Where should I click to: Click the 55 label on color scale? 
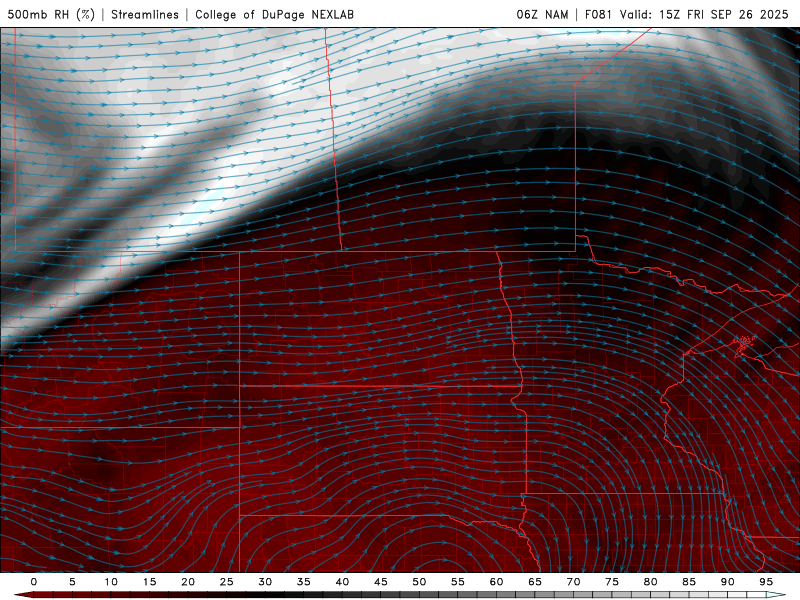458,582
